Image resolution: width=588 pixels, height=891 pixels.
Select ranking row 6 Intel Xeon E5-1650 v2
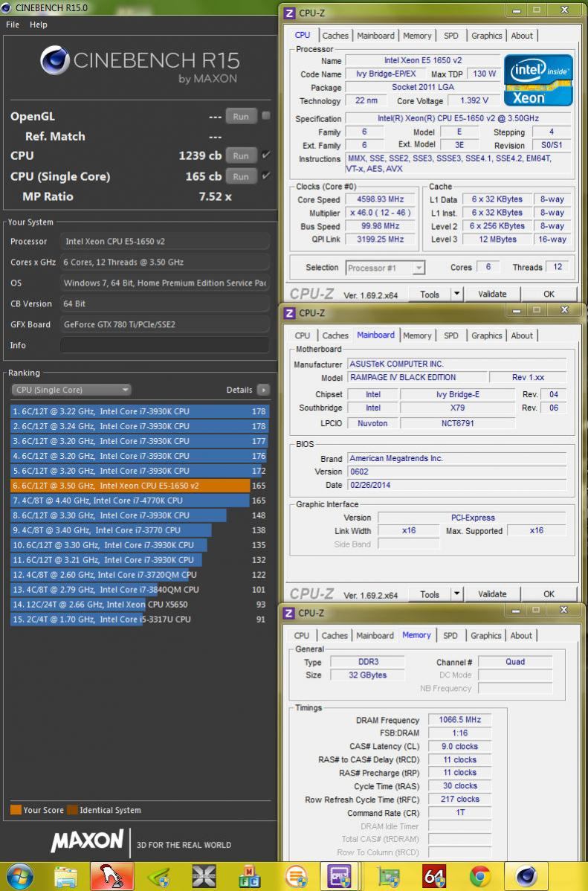(139, 485)
